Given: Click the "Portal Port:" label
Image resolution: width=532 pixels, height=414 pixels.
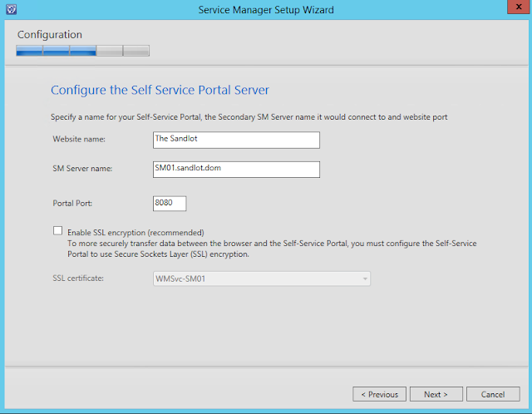Looking at the screenshot, I should coord(72,203).
